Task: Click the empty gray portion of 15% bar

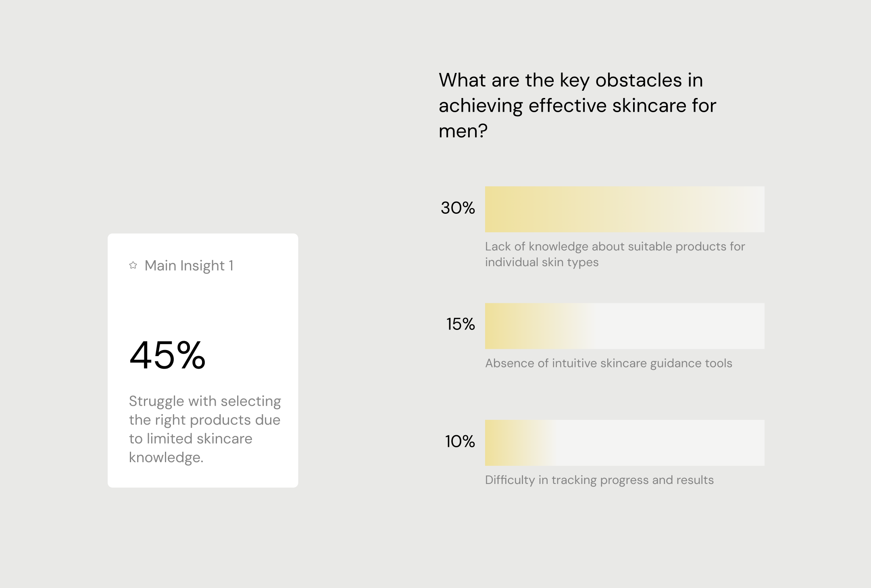Action: [x=677, y=326]
